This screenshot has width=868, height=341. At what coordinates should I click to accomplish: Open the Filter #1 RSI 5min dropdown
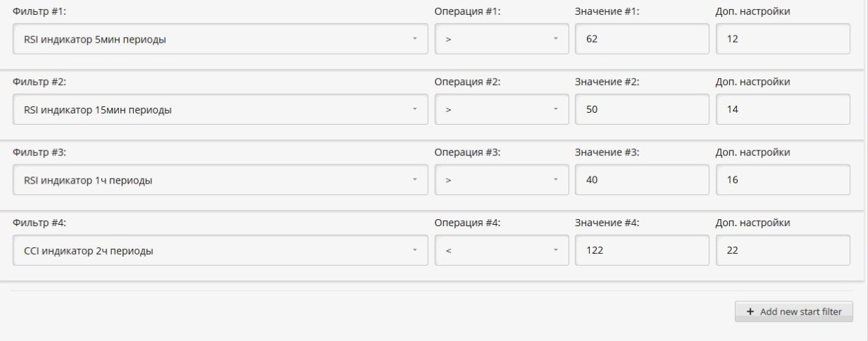click(x=219, y=39)
